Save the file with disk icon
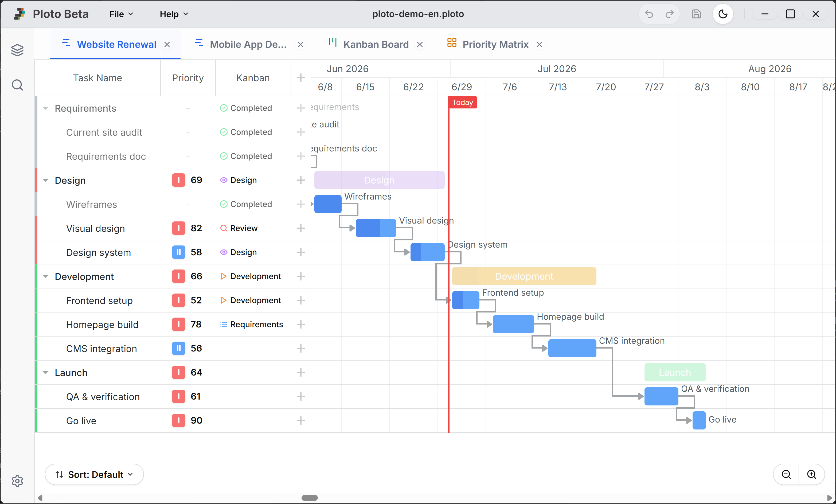This screenshot has height=504, width=836. pos(696,14)
